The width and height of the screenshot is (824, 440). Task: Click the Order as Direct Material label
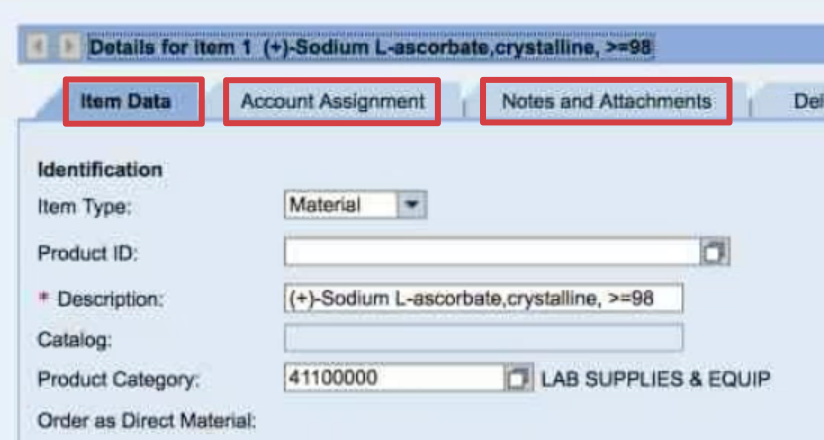[x=147, y=421]
